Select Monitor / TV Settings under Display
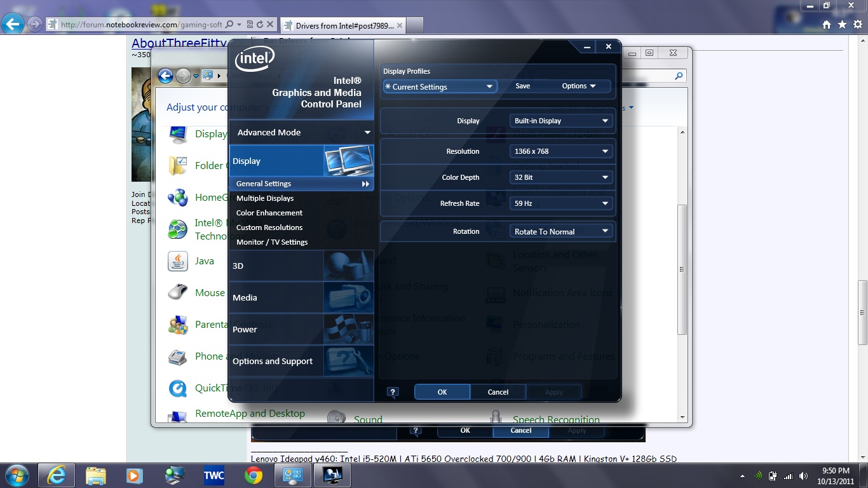The image size is (868, 488). [272, 242]
